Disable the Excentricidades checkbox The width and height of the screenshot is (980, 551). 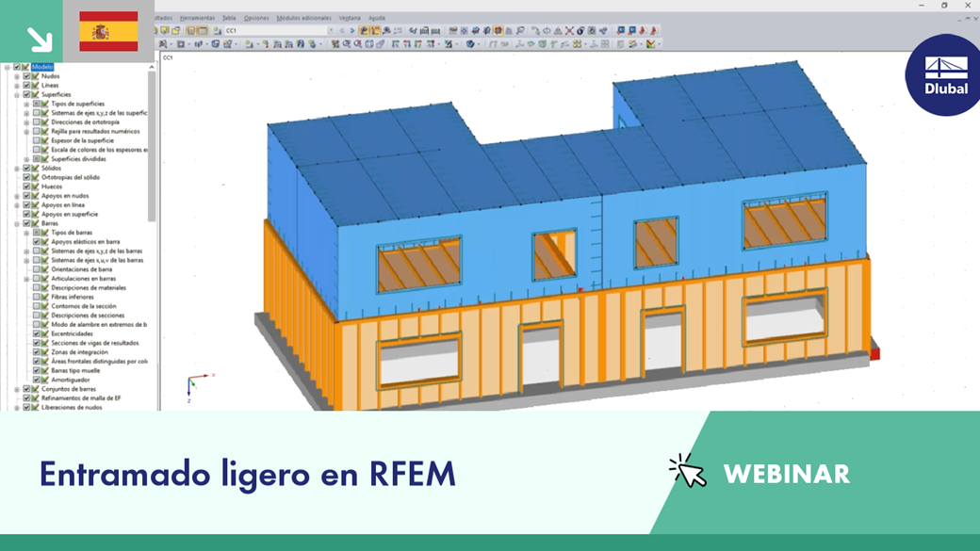tap(36, 333)
